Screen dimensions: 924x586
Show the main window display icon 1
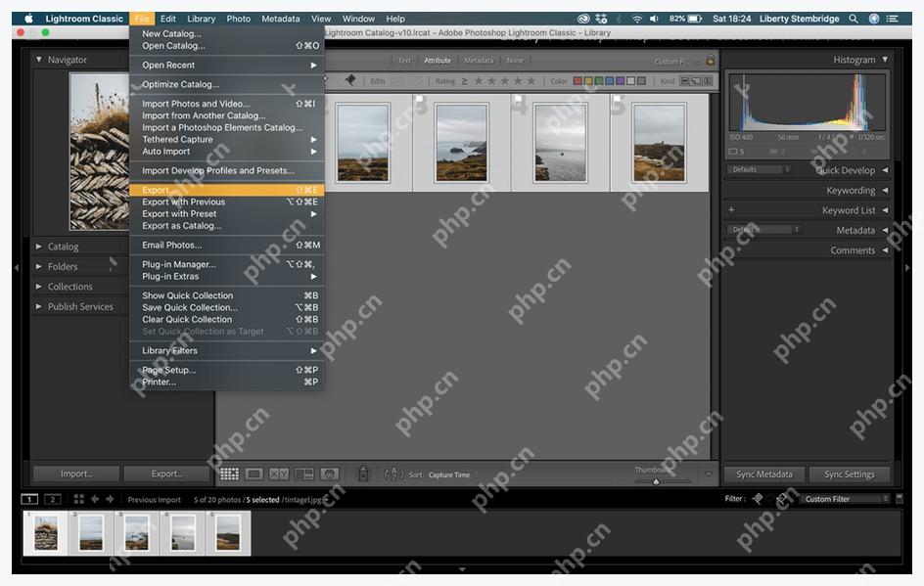[29, 500]
